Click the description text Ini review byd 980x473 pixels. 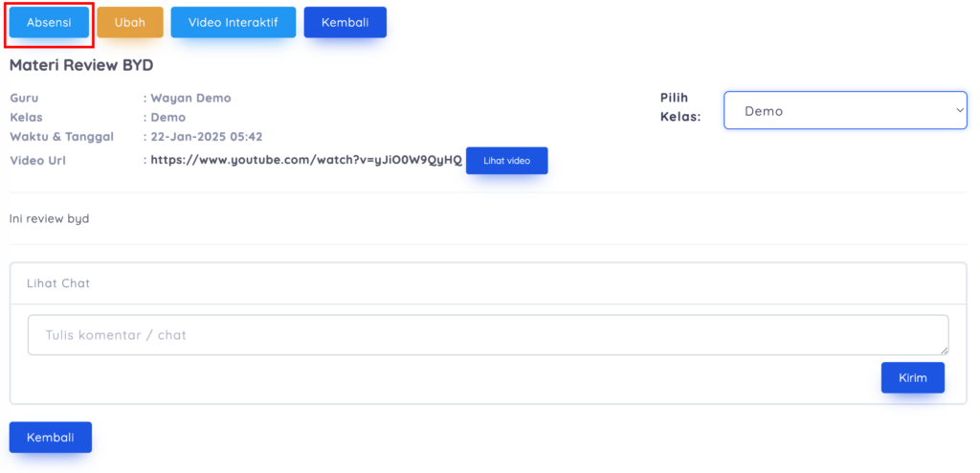[x=49, y=218]
